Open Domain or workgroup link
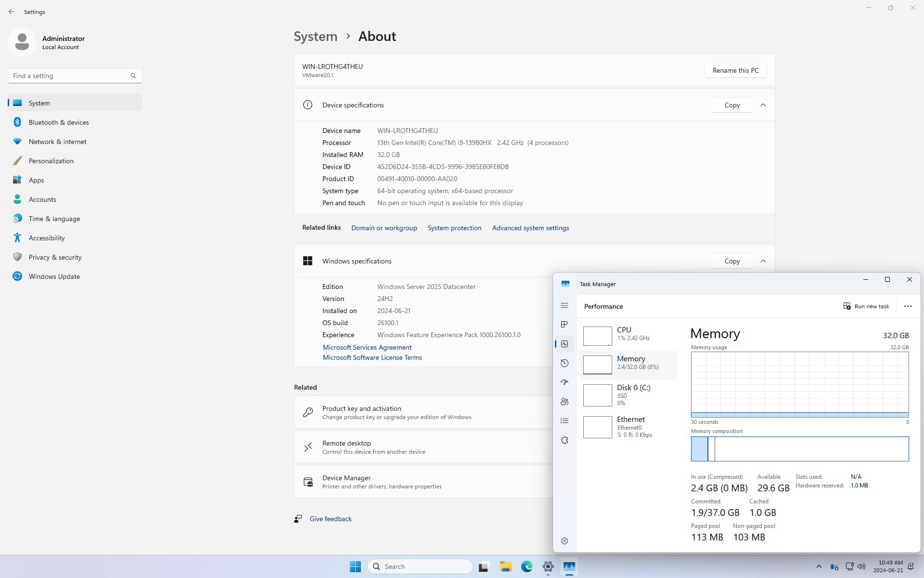 tap(384, 228)
